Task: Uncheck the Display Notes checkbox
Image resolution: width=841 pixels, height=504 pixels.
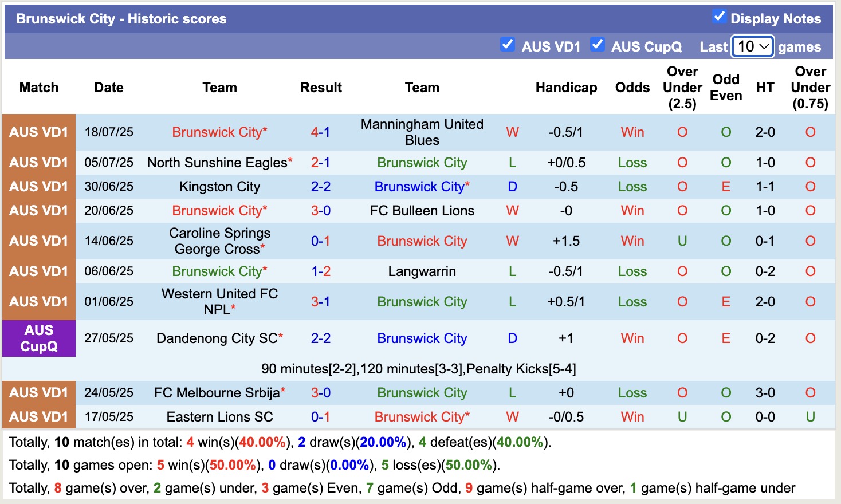Action: point(719,18)
